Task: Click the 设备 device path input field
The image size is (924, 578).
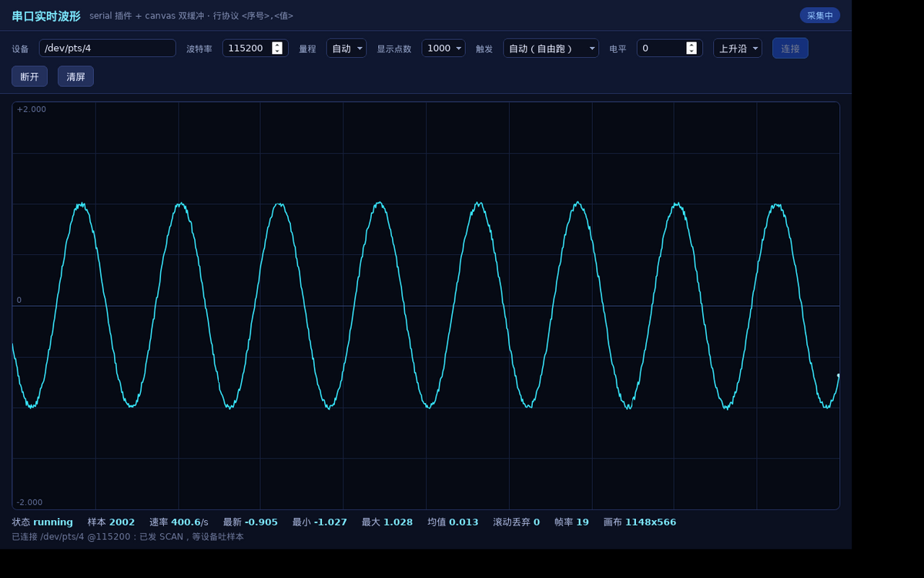Action: point(107,49)
